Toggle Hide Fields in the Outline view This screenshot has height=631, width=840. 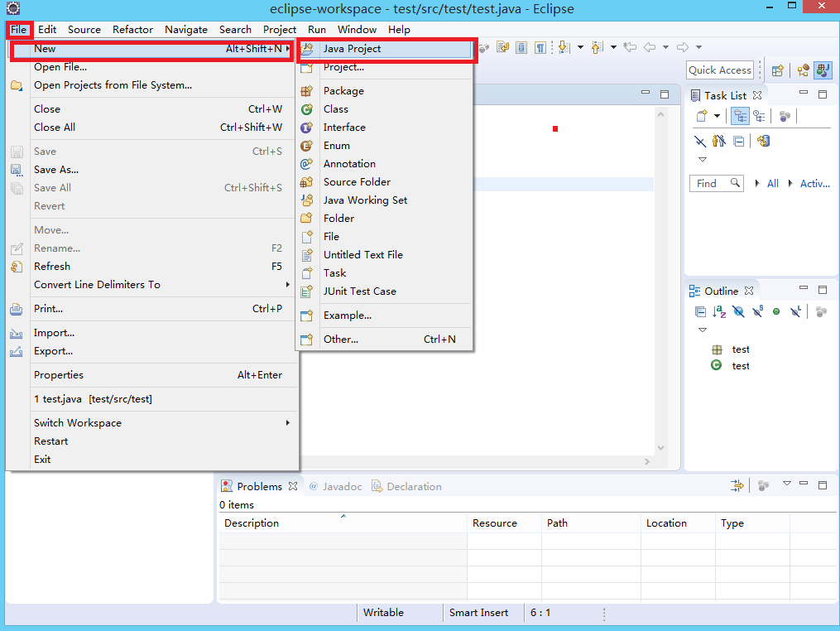pyautogui.click(x=738, y=311)
